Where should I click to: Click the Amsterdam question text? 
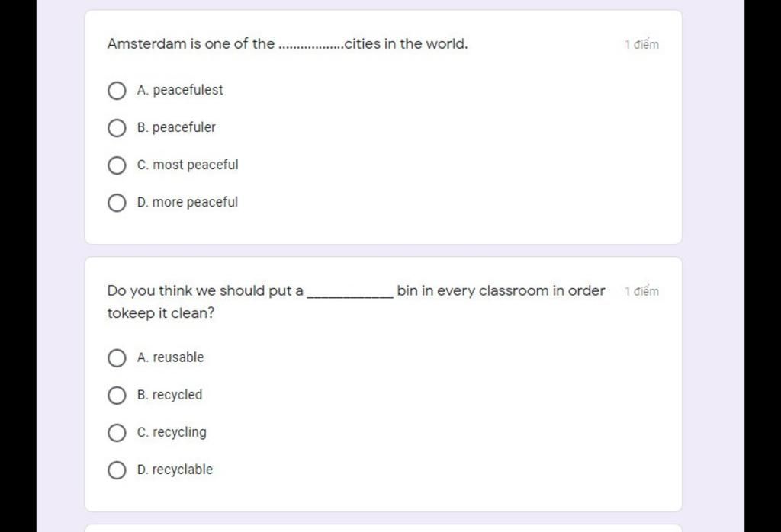[288, 43]
